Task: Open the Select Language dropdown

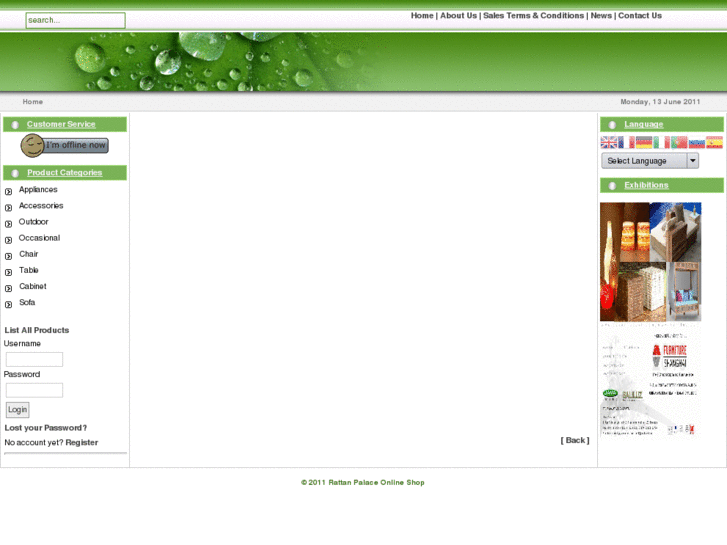Action: tap(650, 161)
